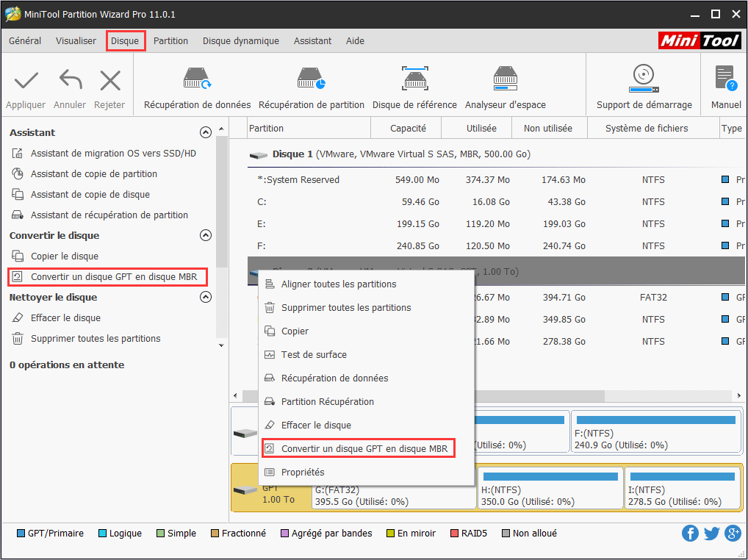The width and height of the screenshot is (748, 560).
Task: Collapse the Assistant section in the sidebar
Action: 206,132
